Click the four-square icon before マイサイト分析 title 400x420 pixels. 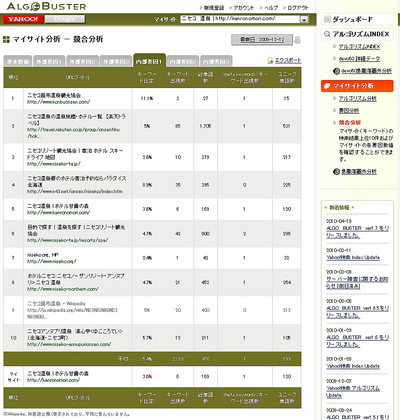[6, 39]
